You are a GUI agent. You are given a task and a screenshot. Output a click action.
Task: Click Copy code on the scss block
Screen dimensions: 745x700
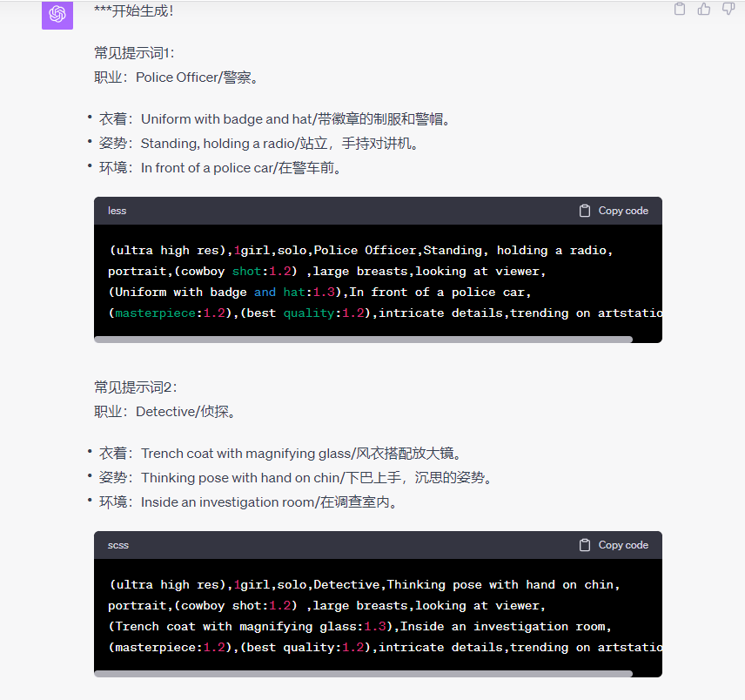614,545
